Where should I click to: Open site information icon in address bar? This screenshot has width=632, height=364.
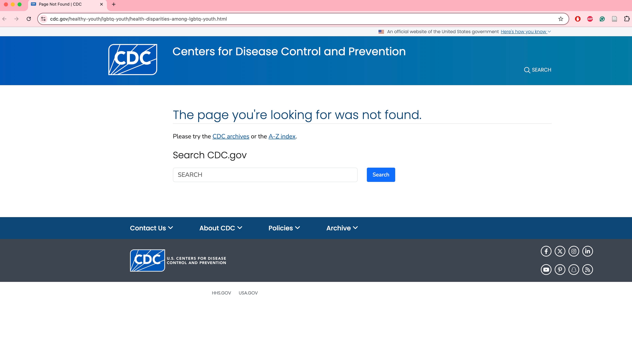44,19
